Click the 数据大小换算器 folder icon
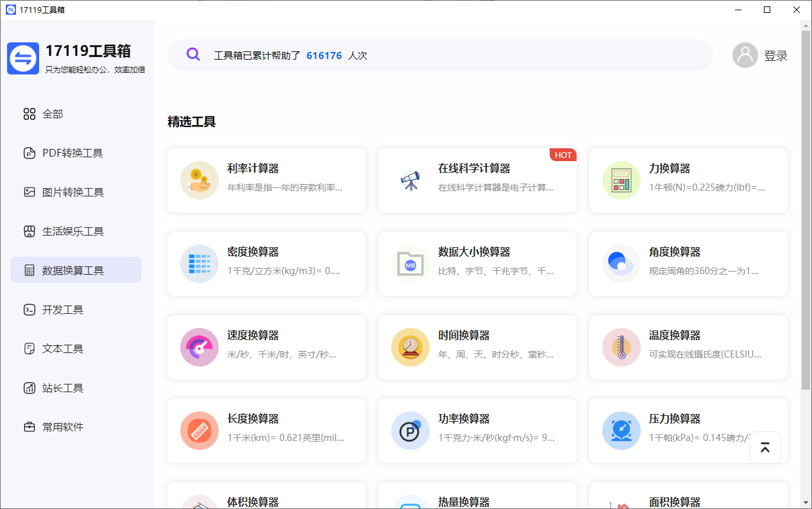The image size is (812, 509). pyautogui.click(x=410, y=264)
